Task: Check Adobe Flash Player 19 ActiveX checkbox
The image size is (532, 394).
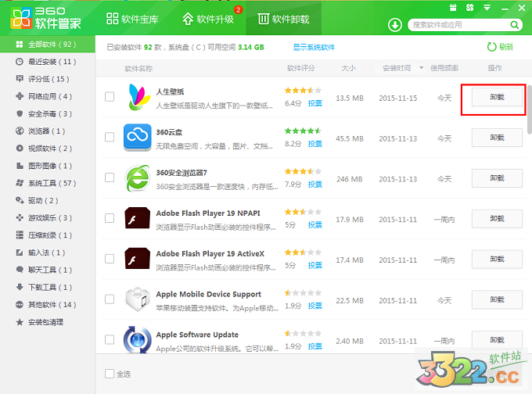Action: click(110, 259)
